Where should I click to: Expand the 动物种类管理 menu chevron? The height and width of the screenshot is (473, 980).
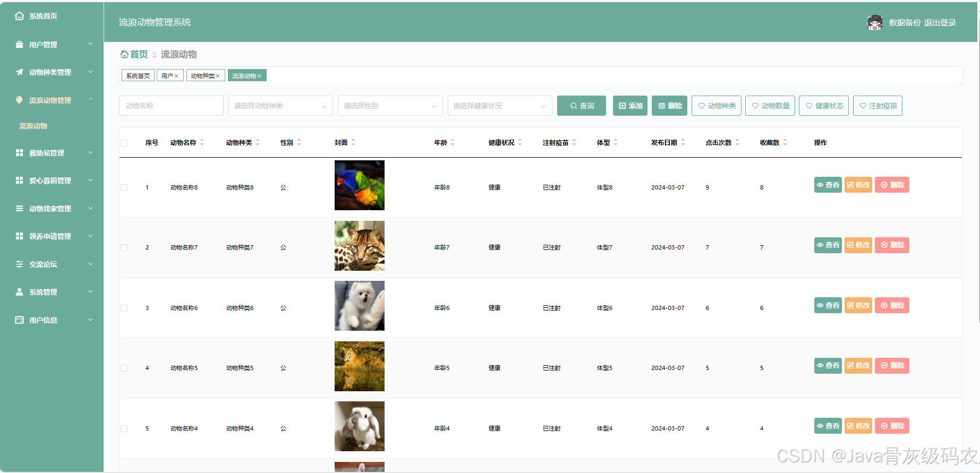point(90,72)
